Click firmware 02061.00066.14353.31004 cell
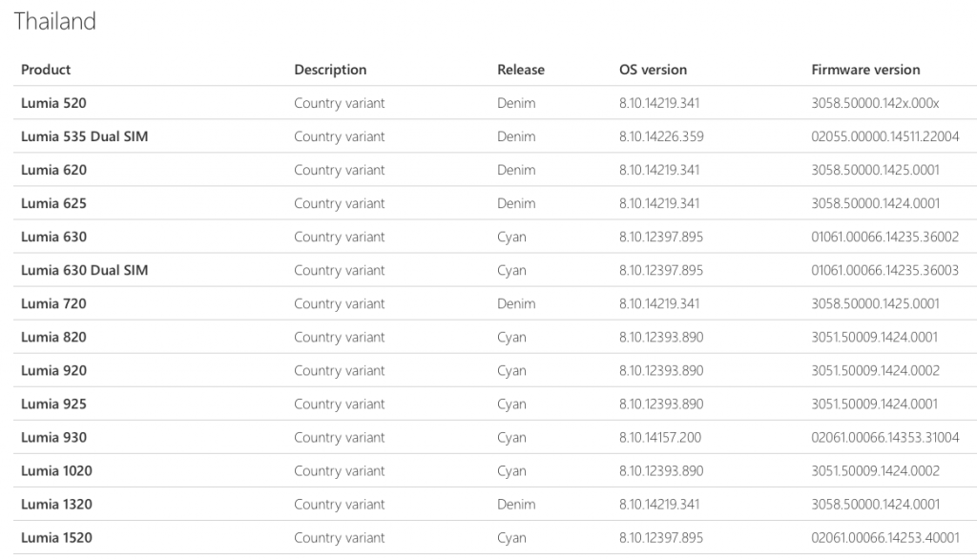The height and width of the screenshot is (560, 977). click(884, 438)
